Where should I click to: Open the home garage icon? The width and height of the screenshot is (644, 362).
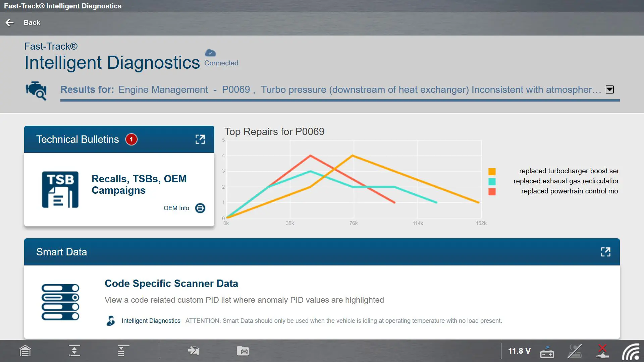25,351
